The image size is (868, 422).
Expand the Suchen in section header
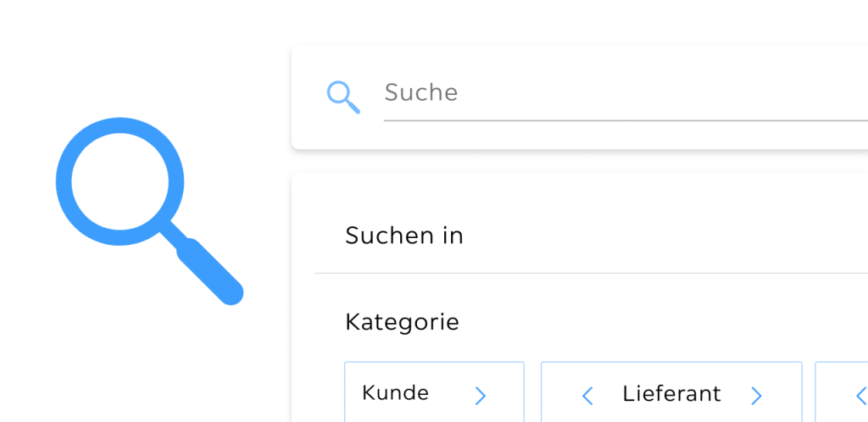click(404, 236)
